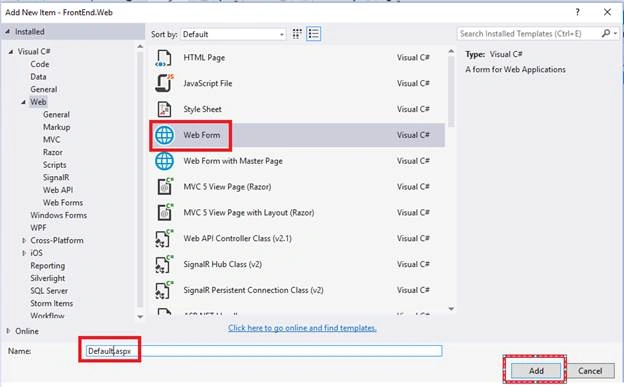Click the template list scrollbar up arrow
The width and height of the screenshot is (624, 387).
(x=451, y=51)
